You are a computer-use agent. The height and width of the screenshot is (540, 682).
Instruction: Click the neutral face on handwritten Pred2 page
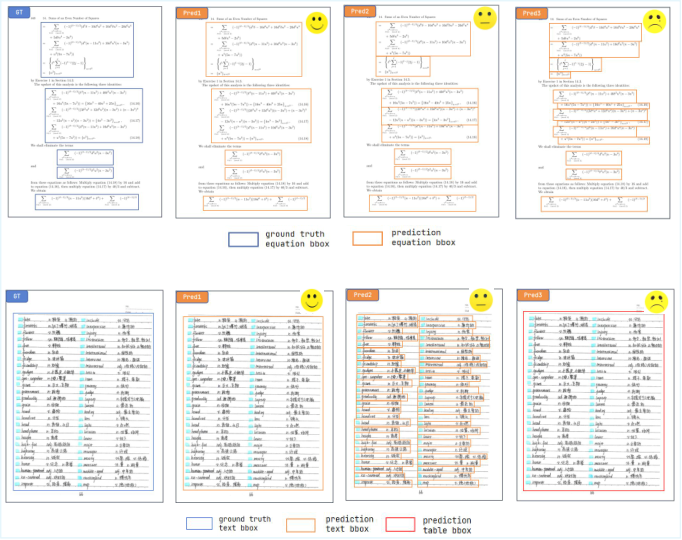(x=481, y=300)
